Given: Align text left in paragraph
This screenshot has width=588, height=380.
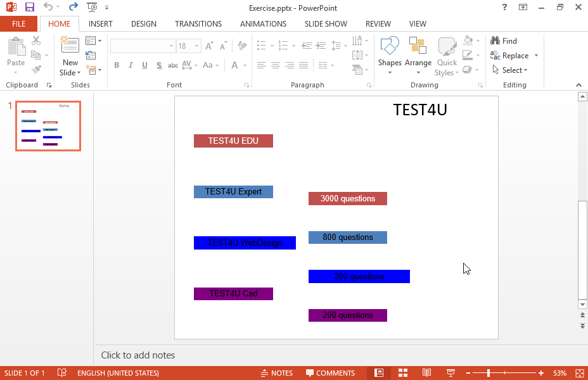Looking at the screenshot, I should coord(262,66).
